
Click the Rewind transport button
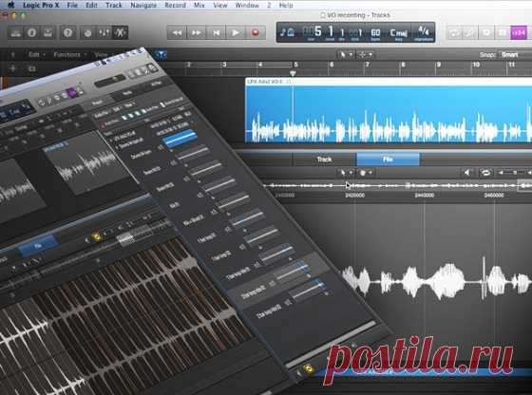click(x=177, y=33)
